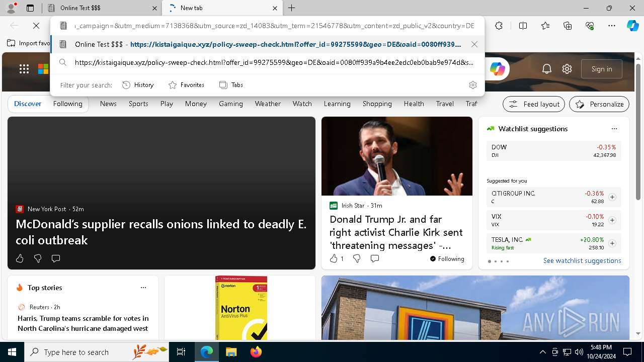Stop loading page button

click(36, 26)
